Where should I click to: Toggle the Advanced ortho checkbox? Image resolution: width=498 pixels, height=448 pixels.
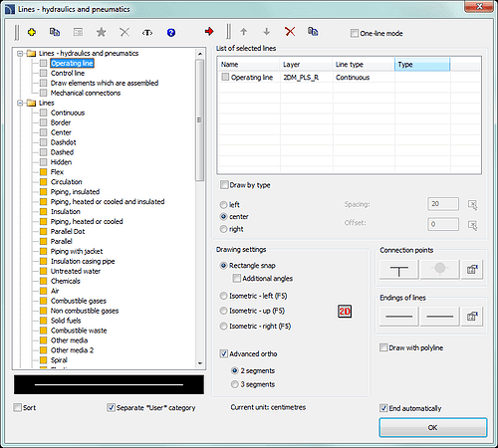coord(224,353)
